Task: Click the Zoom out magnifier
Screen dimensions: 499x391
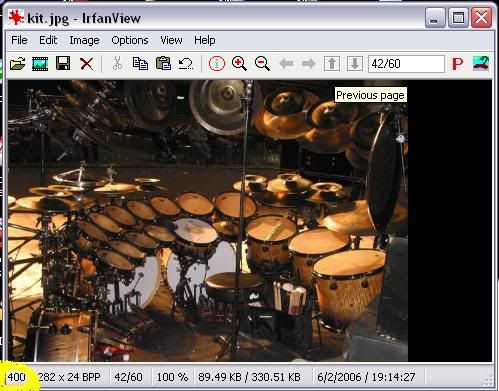Action: tap(262, 63)
